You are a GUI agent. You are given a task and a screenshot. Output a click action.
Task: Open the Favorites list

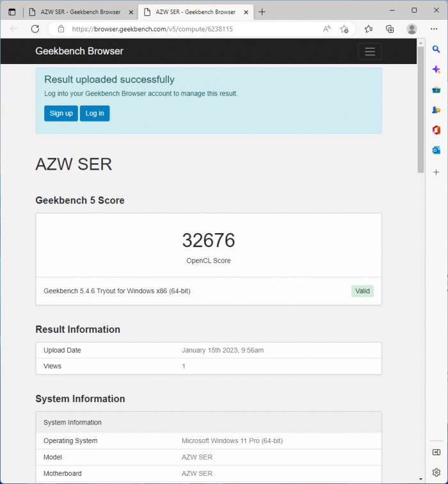(x=369, y=29)
